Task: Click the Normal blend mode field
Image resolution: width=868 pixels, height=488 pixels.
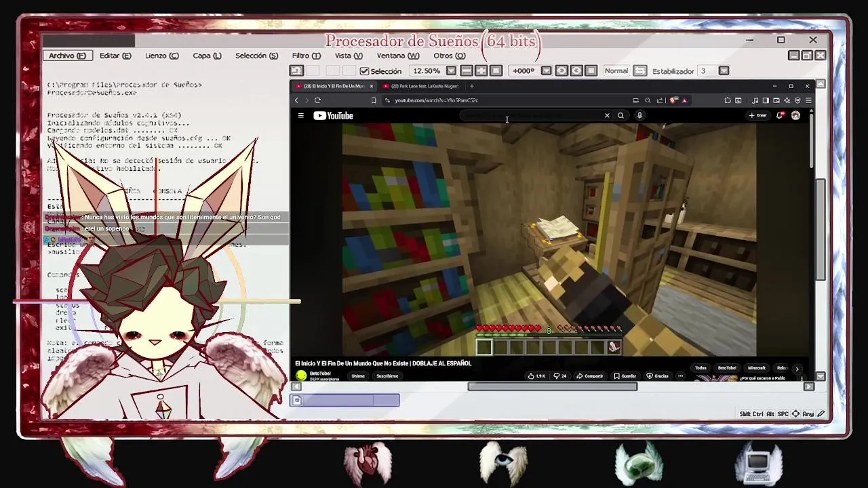Action: click(616, 70)
